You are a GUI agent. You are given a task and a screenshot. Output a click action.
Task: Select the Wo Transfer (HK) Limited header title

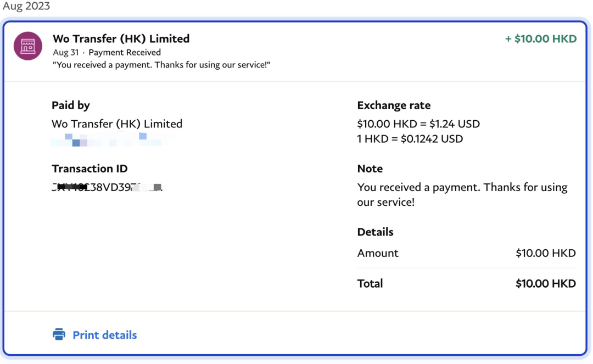point(121,38)
